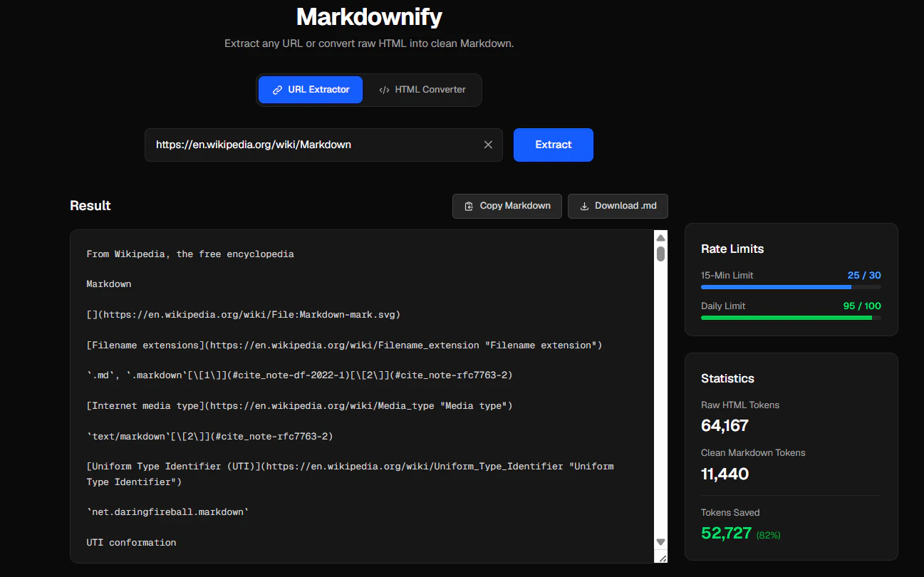Click the result scrollbar thumb
Viewport: 924px width, 577px height.
(x=660, y=254)
